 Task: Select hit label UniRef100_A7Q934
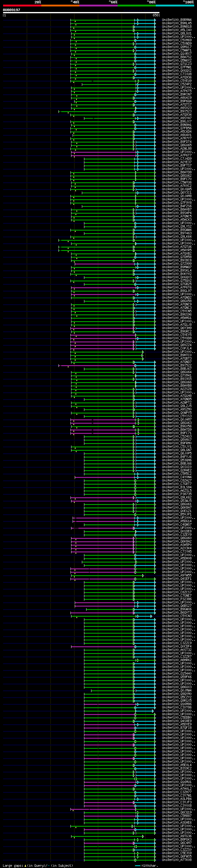click(177, 115)
